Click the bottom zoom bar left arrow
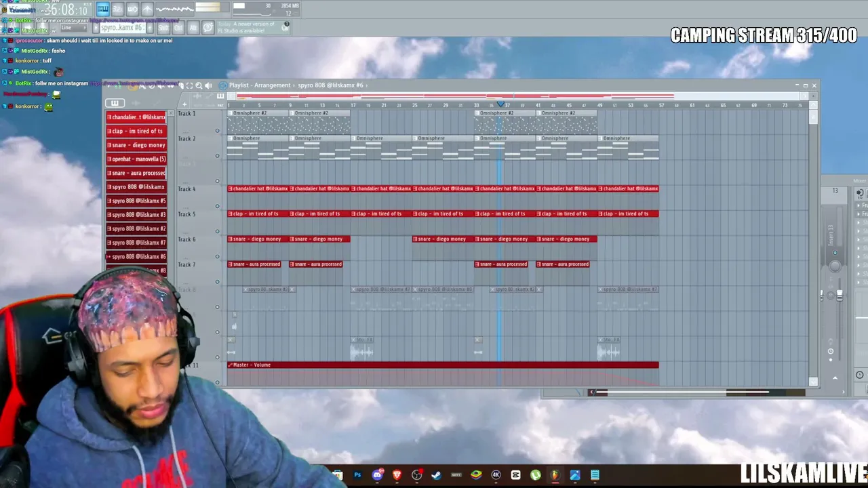 (x=591, y=392)
